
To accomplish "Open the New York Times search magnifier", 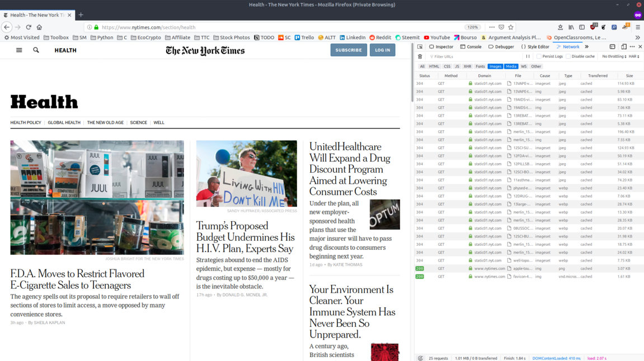I will point(36,50).
